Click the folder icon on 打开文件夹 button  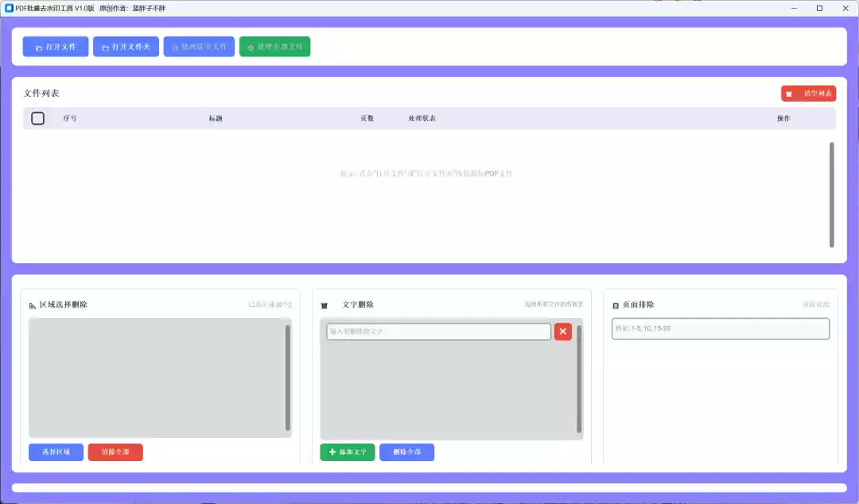(105, 45)
